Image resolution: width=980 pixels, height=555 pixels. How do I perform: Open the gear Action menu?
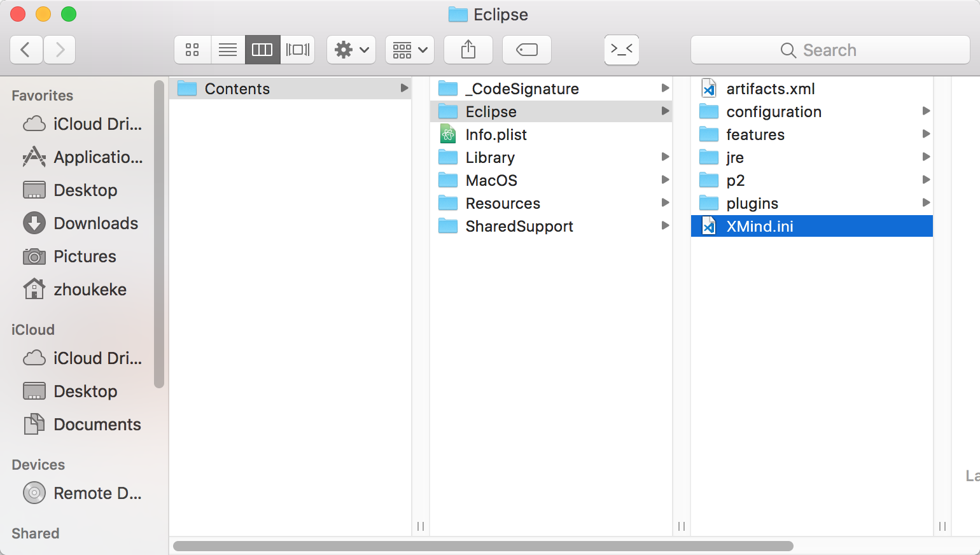point(351,50)
